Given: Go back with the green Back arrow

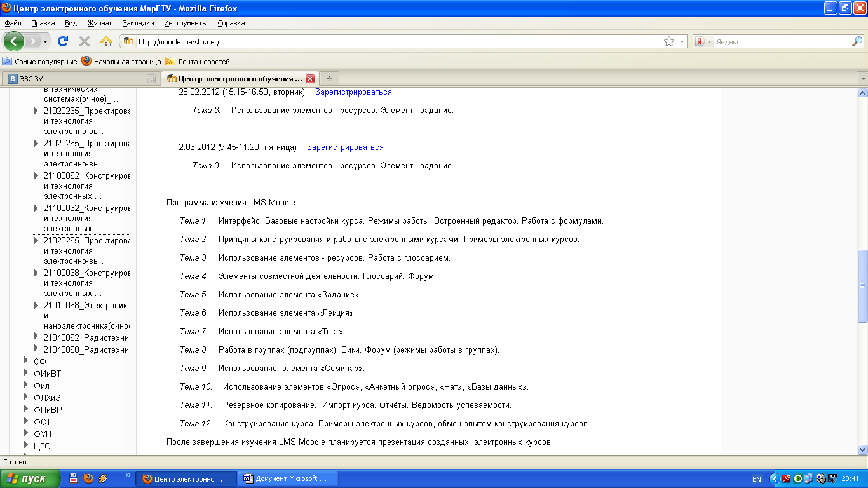Looking at the screenshot, I should [x=14, y=41].
